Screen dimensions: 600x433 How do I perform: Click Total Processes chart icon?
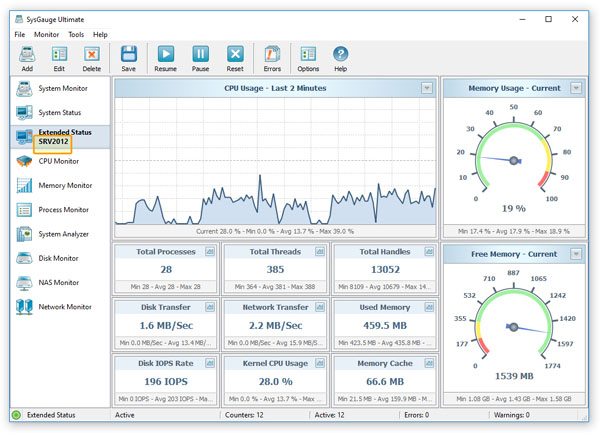click(210, 252)
